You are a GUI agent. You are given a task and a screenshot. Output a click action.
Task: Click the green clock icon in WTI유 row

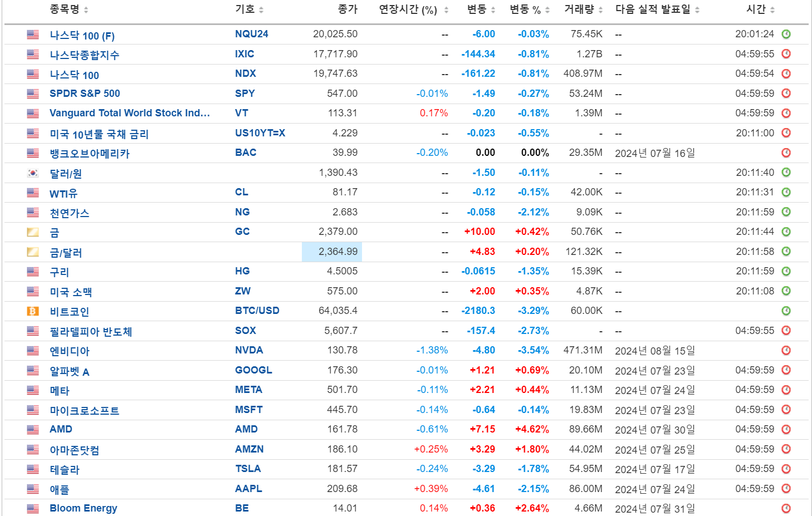coord(786,193)
